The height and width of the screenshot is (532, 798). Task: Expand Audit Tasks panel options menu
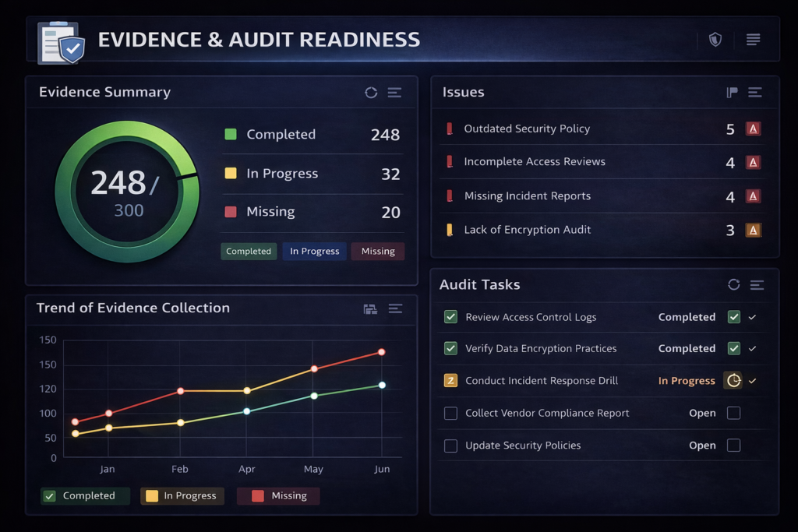756,285
